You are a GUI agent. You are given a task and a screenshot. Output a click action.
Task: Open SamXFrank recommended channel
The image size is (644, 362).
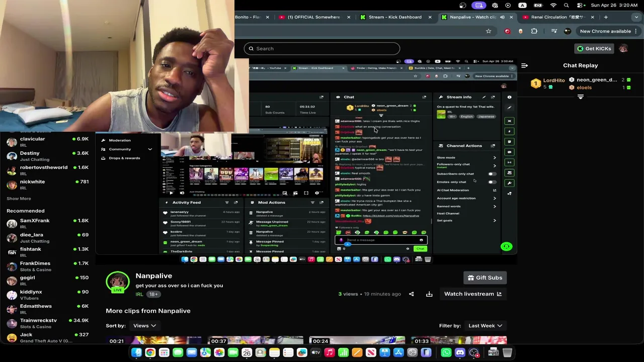(48, 223)
